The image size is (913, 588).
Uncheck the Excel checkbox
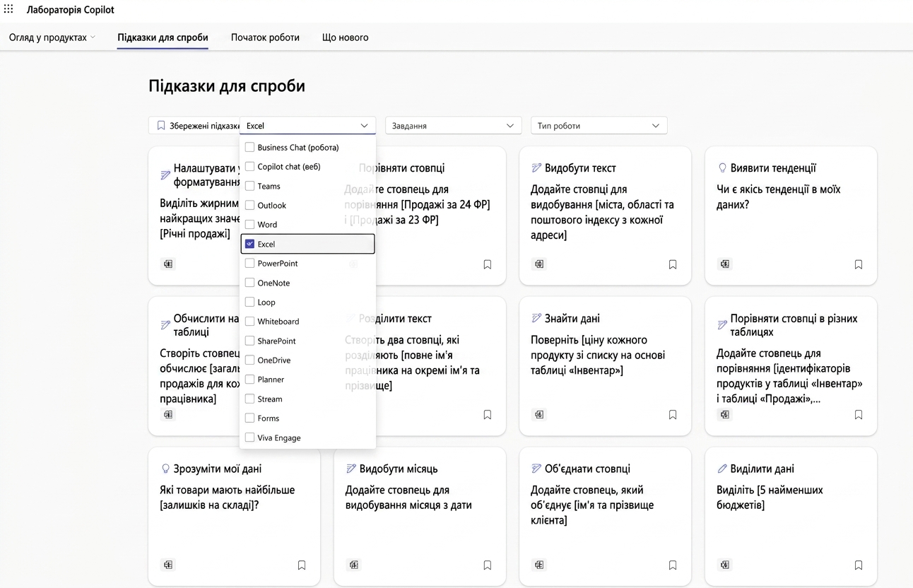click(249, 244)
